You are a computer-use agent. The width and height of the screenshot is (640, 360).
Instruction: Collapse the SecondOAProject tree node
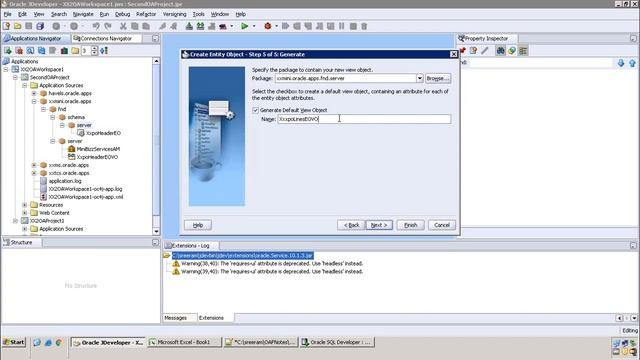(x=16, y=77)
